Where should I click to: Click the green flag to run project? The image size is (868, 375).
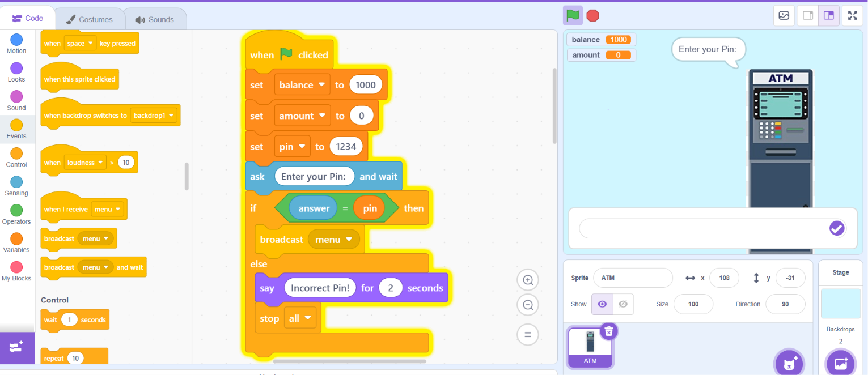click(x=572, y=16)
